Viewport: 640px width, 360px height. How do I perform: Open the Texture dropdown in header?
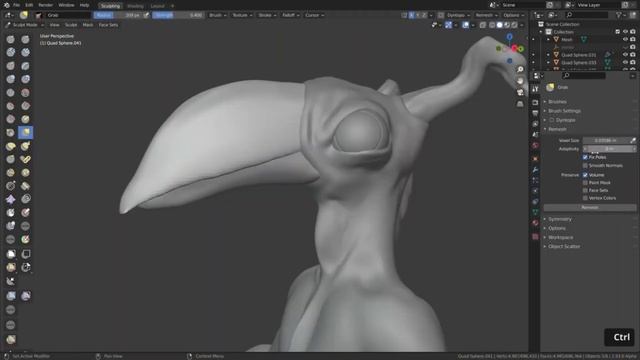click(x=242, y=15)
